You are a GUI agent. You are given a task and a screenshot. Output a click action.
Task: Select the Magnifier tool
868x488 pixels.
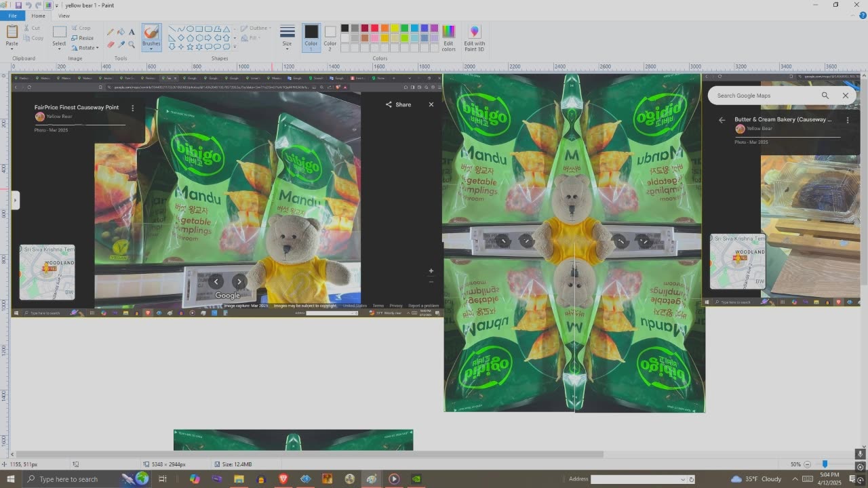click(132, 45)
